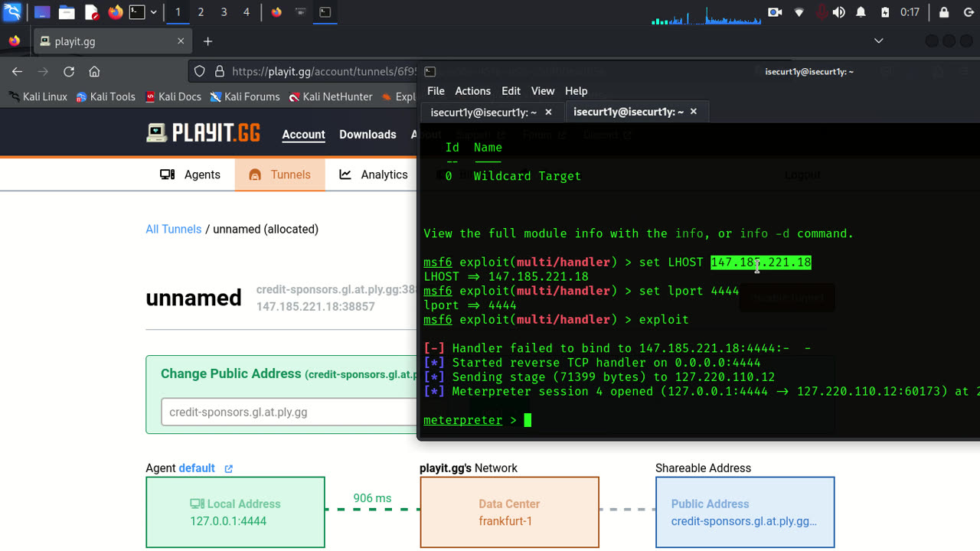Open the volume speaker tray icon
This screenshot has height=551, width=980.
coord(839,12)
